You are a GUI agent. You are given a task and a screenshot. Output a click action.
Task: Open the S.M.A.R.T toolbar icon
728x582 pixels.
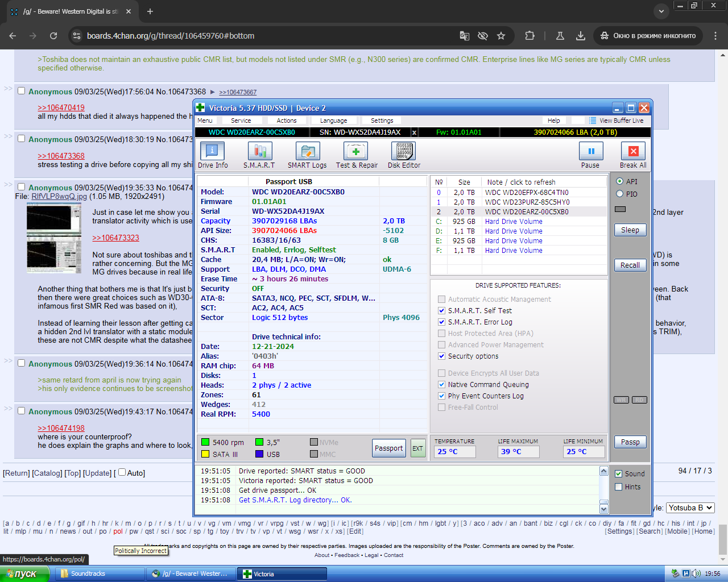259,151
